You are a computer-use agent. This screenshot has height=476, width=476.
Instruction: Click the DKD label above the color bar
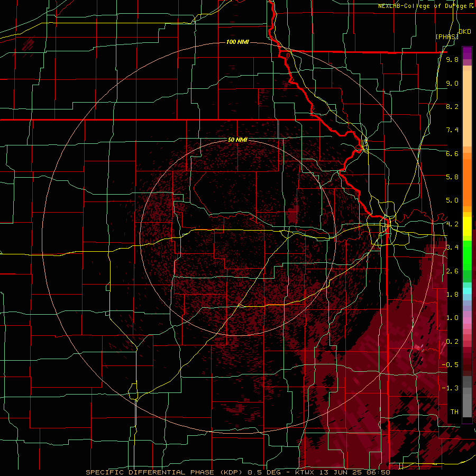click(x=464, y=32)
